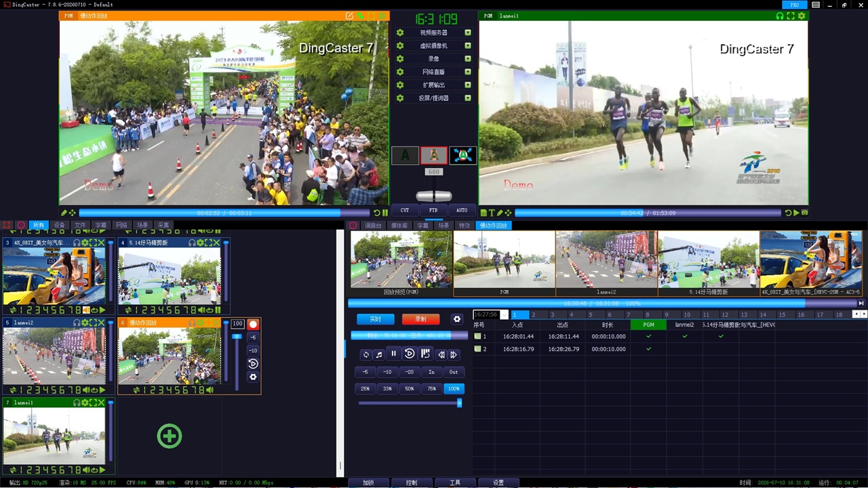Open the PGM text overlay T tool
The width and height of the screenshot is (868, 488).
pos(492,213)
